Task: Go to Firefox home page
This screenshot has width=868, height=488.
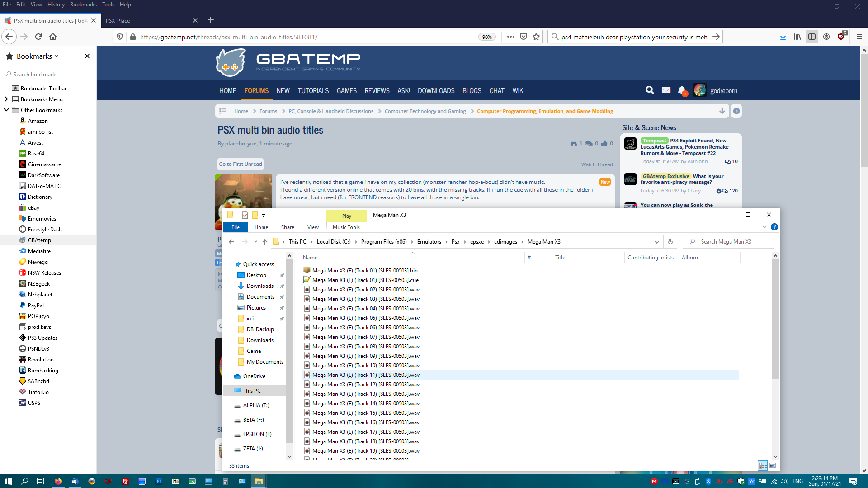Action: point(53,37)
